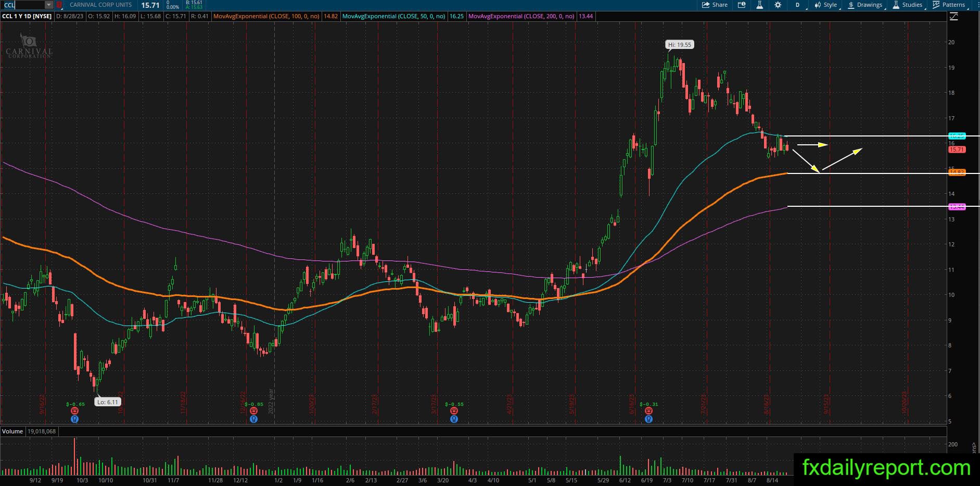Click the $-0.85 earnings estimate label
The width and height of the screenshot is (980, 486).
[253, 404]
